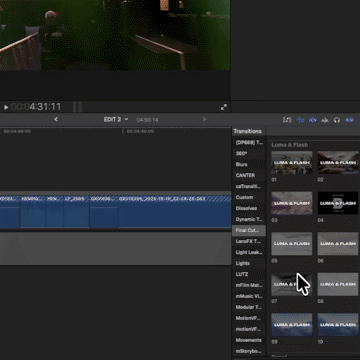Select the LUTZ transitions category

249,274
